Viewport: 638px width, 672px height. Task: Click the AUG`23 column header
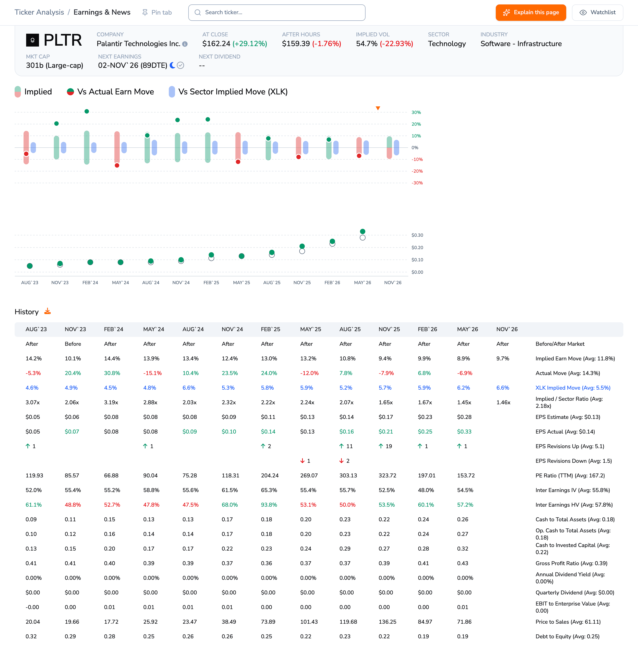coord(36,329)
